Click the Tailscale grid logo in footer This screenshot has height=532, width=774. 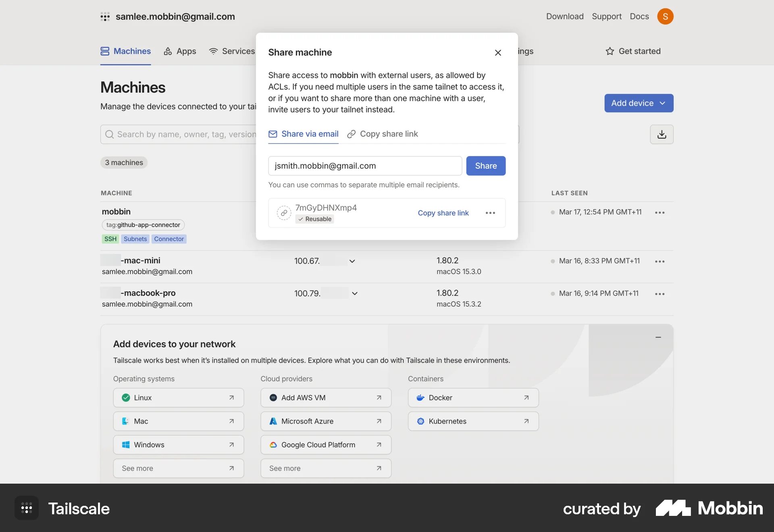coord(26,508)
